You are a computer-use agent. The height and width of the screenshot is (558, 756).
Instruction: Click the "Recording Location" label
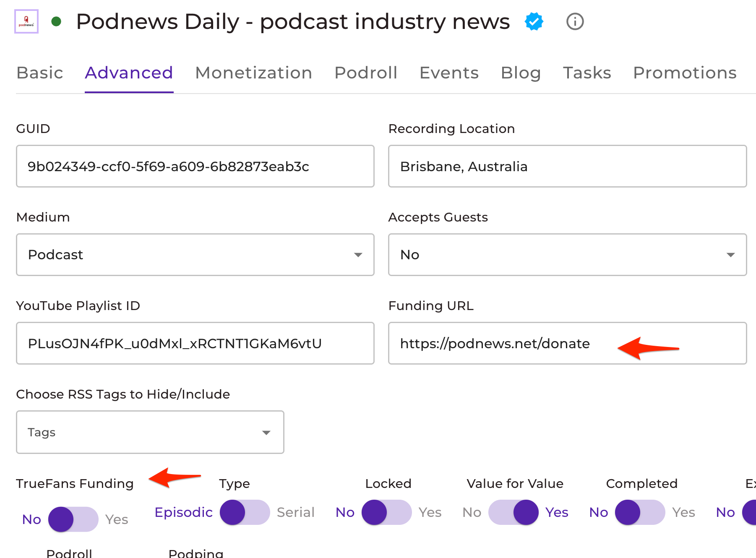451,129
